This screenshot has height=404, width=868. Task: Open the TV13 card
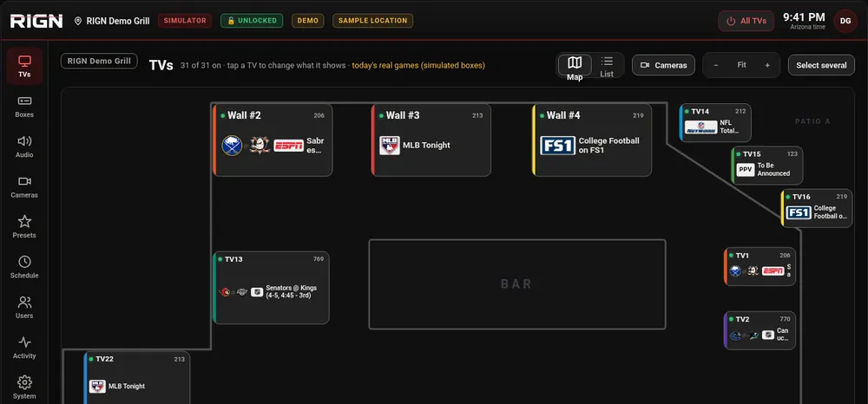click(271, 288)
